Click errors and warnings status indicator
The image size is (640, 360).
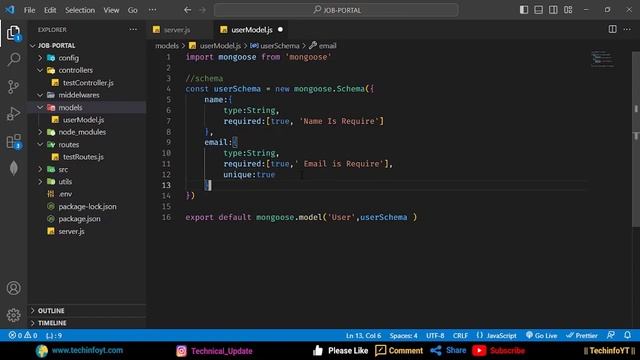click(x=23, y=336)
